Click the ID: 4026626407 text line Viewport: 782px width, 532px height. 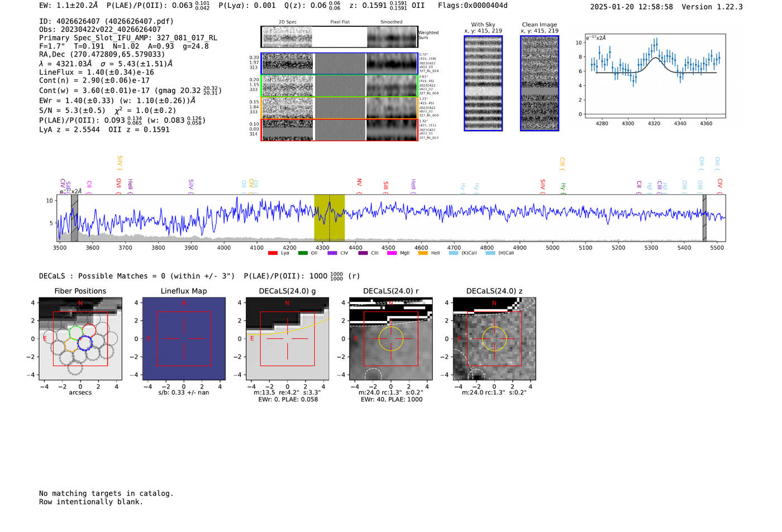(x=106, y=21)
